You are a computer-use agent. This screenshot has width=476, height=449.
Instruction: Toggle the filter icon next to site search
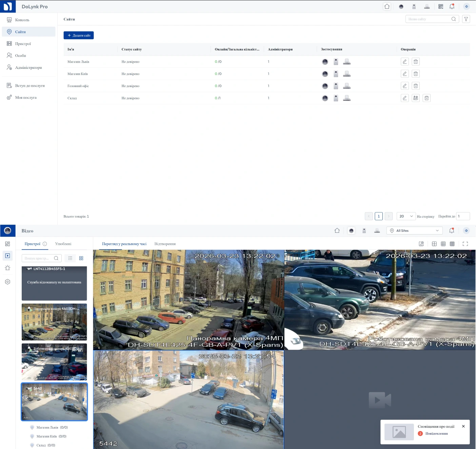466,19
